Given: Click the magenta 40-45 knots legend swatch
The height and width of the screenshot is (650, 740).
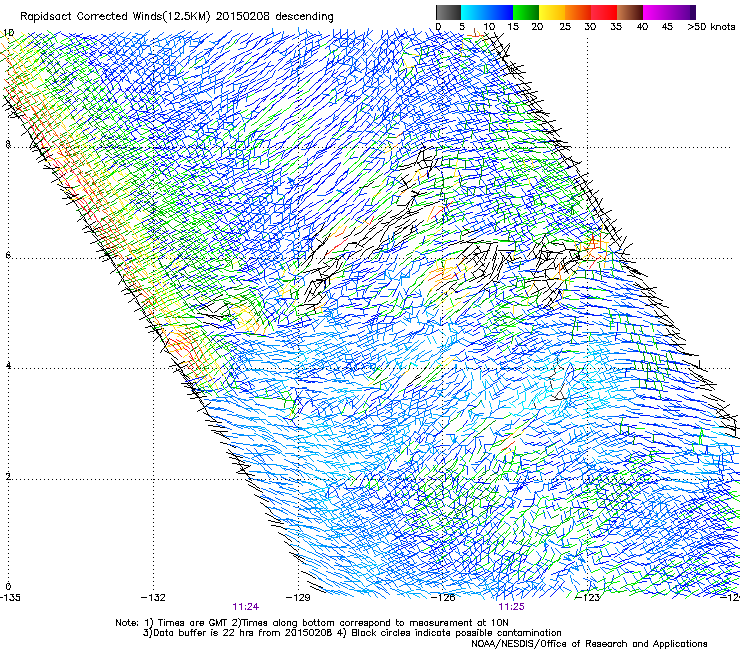Looking at the screenshot, I should (656, 12).
